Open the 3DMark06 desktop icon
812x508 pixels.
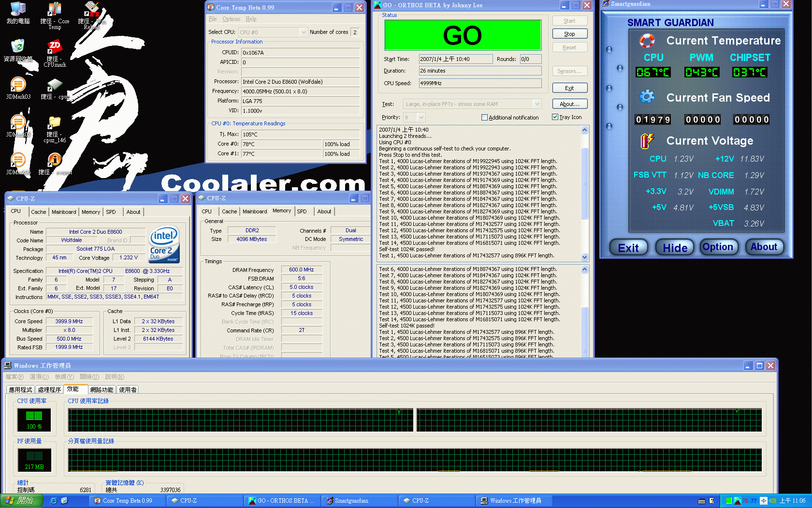(18, 164)
